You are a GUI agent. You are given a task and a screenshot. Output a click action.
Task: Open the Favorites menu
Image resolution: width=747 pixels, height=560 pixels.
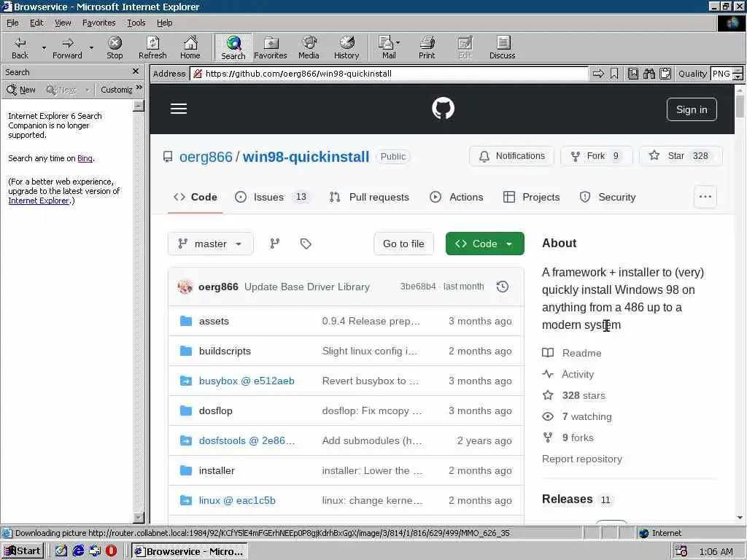(98, 23)
